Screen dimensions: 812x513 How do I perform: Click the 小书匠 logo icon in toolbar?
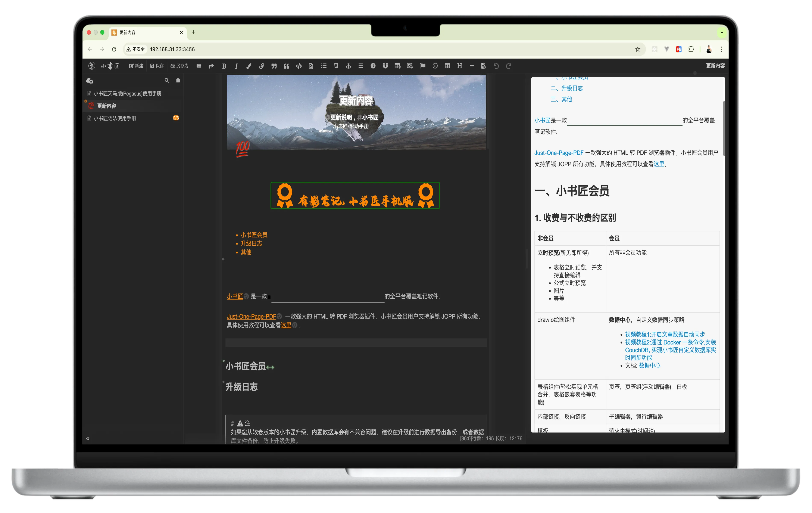(x=91, y=66)
